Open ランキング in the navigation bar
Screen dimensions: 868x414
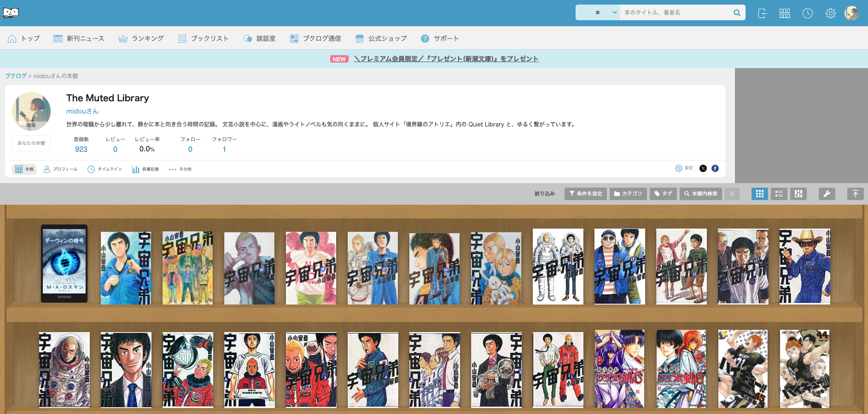[x=141, y=39]
